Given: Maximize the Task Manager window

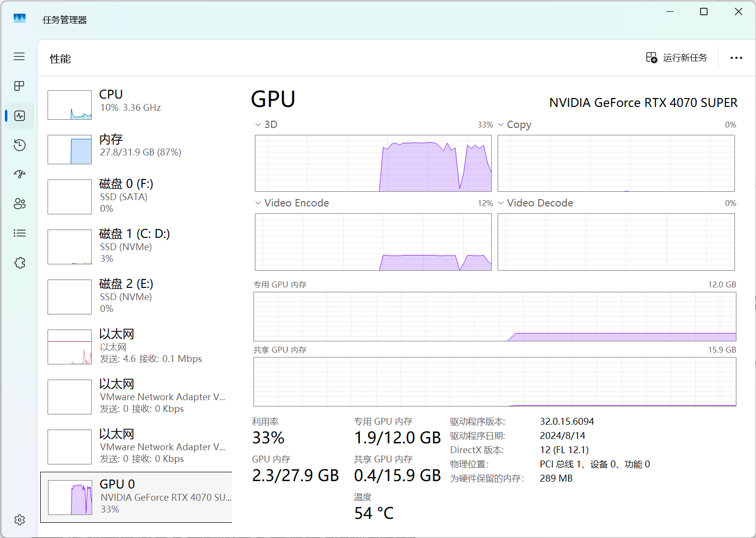Looking at the screenshot, I should (704, 11).
